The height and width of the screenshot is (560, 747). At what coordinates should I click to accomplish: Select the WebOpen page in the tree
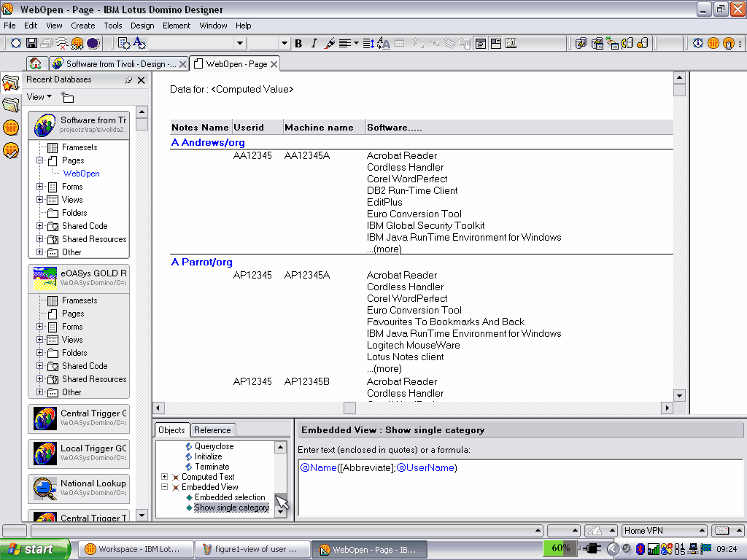click(x=81, y=174)
